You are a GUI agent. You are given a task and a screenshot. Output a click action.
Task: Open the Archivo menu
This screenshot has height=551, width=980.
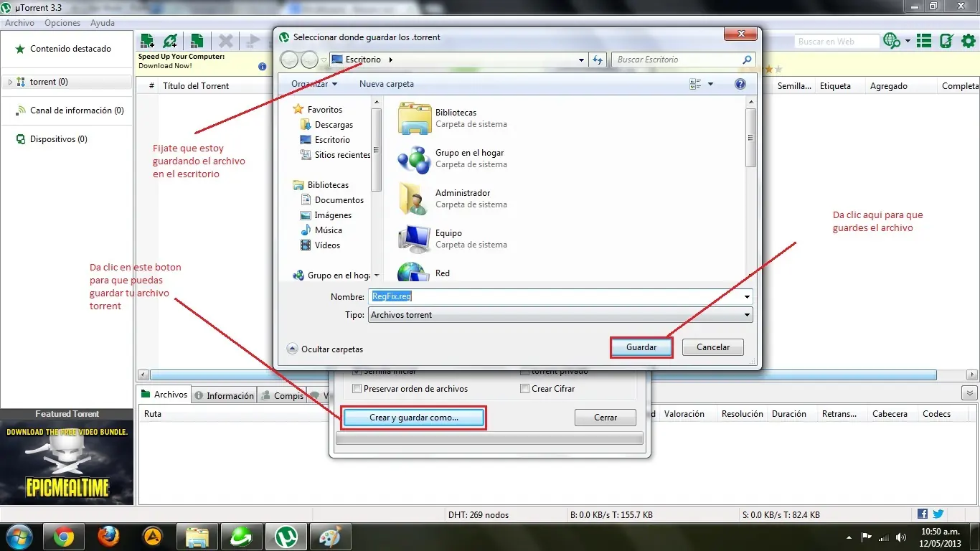(19, 23)
